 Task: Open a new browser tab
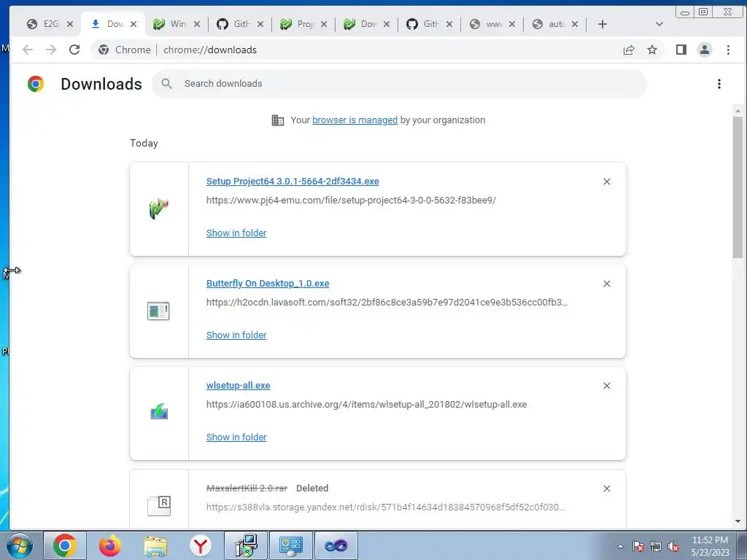pos(602,24)
